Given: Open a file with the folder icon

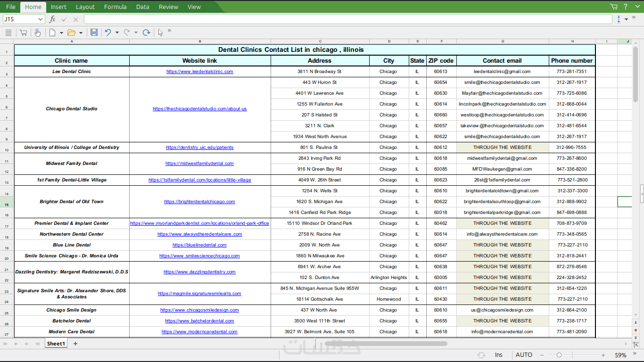Looking at the screenshot, I should tap(72, 33).
